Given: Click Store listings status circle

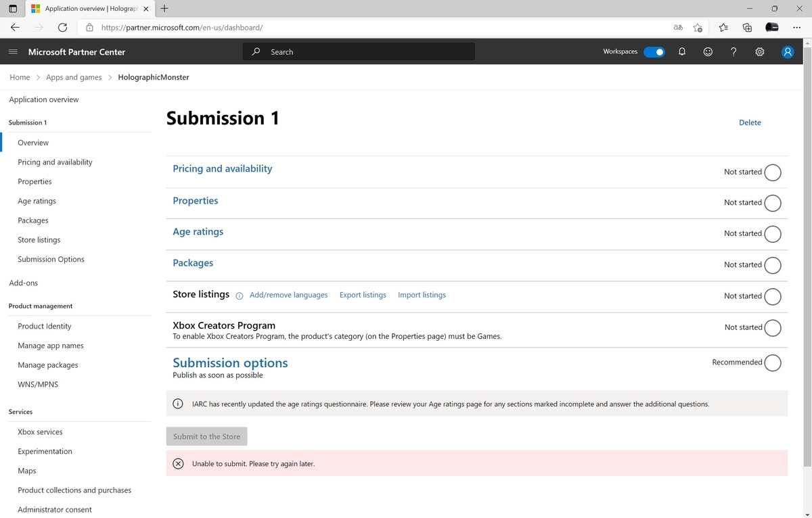Looking at the screenshot, I should pyautogui.click(x=773, y=296).
